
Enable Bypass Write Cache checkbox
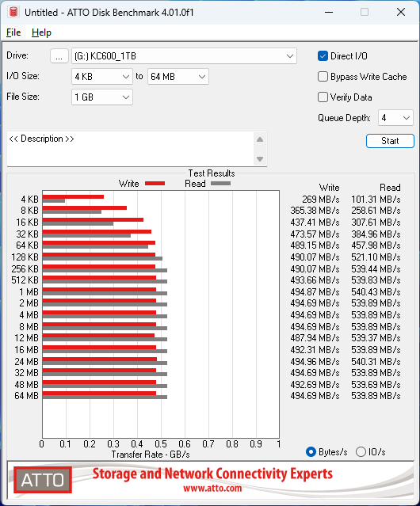point(323,77)
